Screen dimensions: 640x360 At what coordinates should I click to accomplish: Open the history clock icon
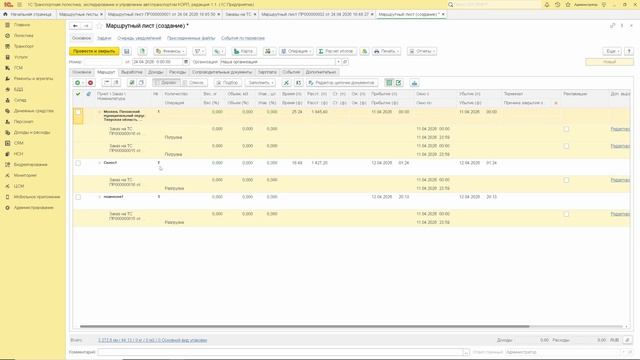point(558,4)
